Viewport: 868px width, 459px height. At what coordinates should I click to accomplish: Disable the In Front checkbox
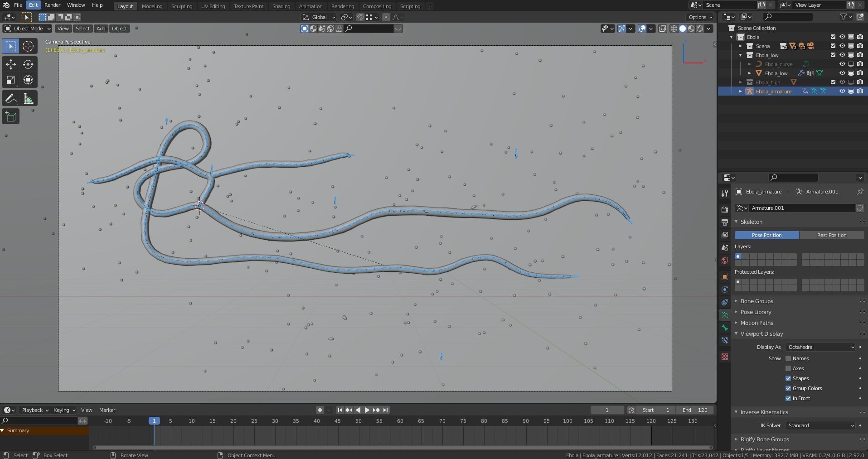[788, 398]
